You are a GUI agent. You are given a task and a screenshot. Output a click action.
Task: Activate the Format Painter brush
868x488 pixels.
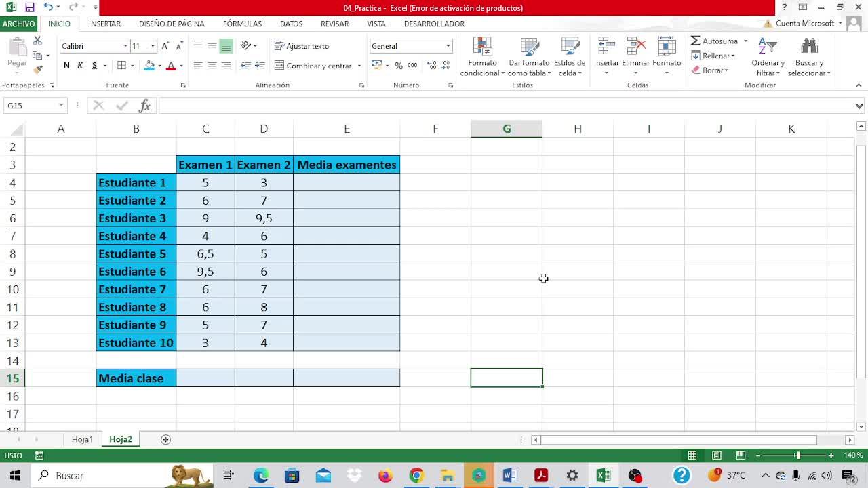(38, 69)
